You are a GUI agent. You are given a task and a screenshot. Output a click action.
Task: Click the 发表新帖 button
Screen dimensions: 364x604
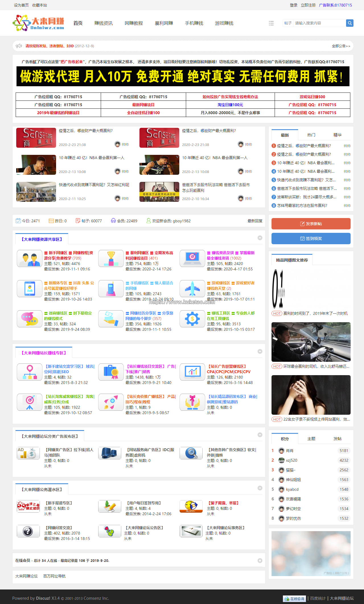pos(311,224)
